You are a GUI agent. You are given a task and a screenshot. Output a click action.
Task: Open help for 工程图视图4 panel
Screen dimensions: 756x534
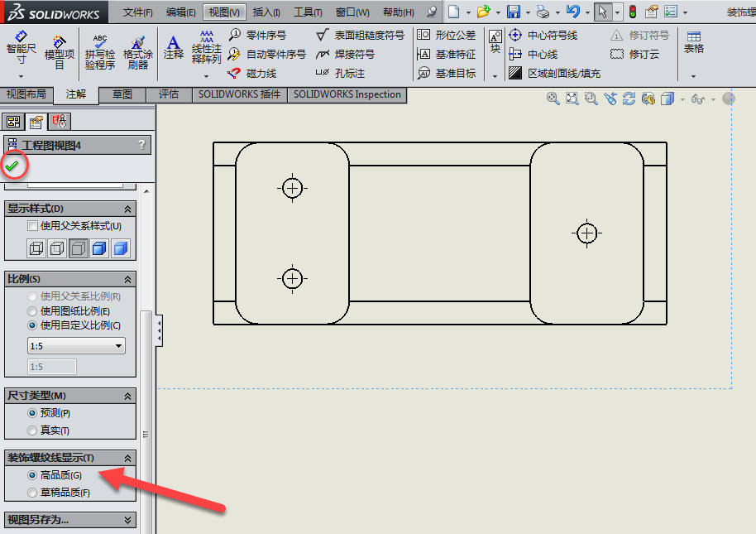tap(141, 145)
